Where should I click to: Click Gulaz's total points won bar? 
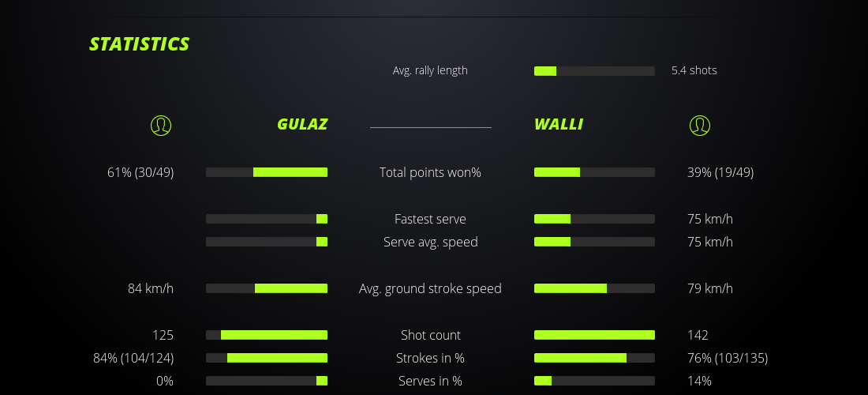(267, 172)
